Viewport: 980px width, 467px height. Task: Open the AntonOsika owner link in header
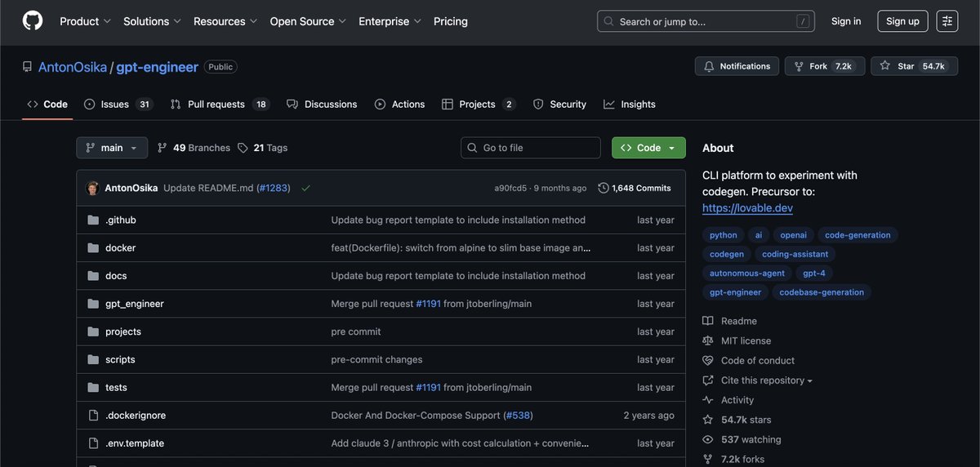tap(73, 67)
